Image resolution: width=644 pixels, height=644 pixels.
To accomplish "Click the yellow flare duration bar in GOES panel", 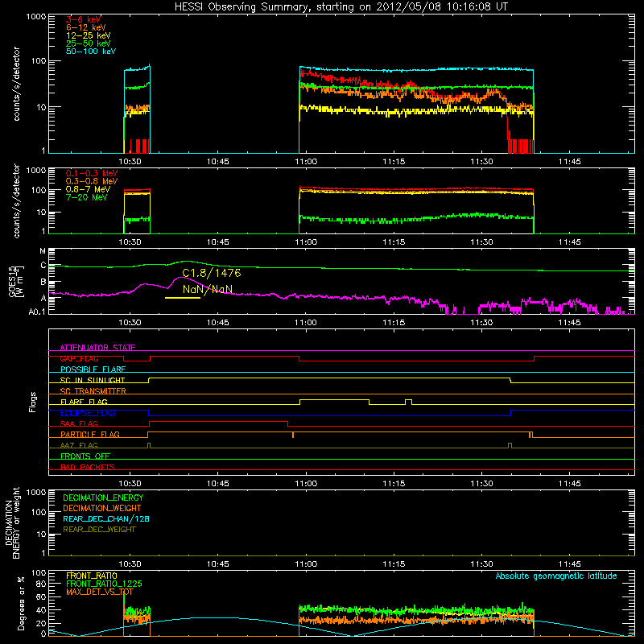I will [183, 298].
